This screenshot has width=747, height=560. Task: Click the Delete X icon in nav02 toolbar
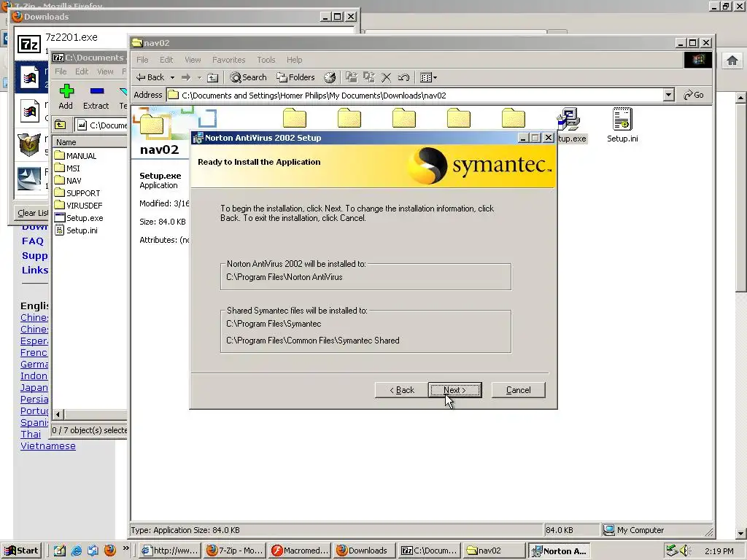point(387,77)
